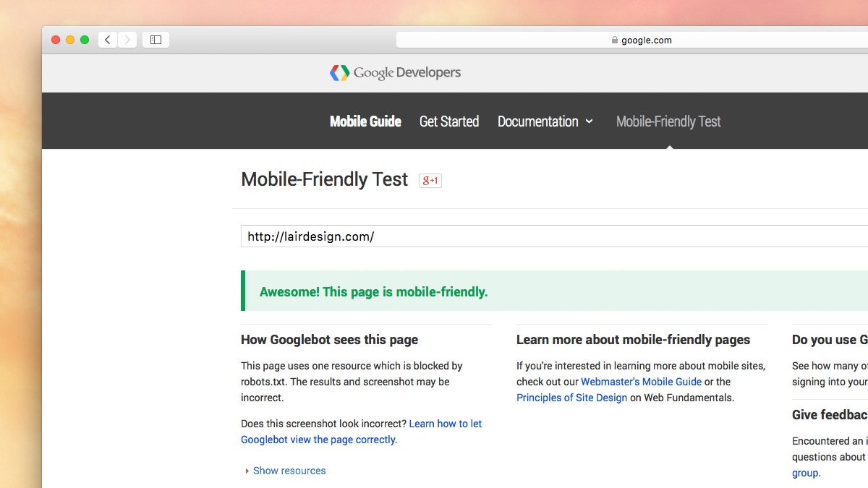Screen dimensions: 868x488
Task: Toggle the Safari sidebar button
Action: pyautogui.click(x=156, y=40)
